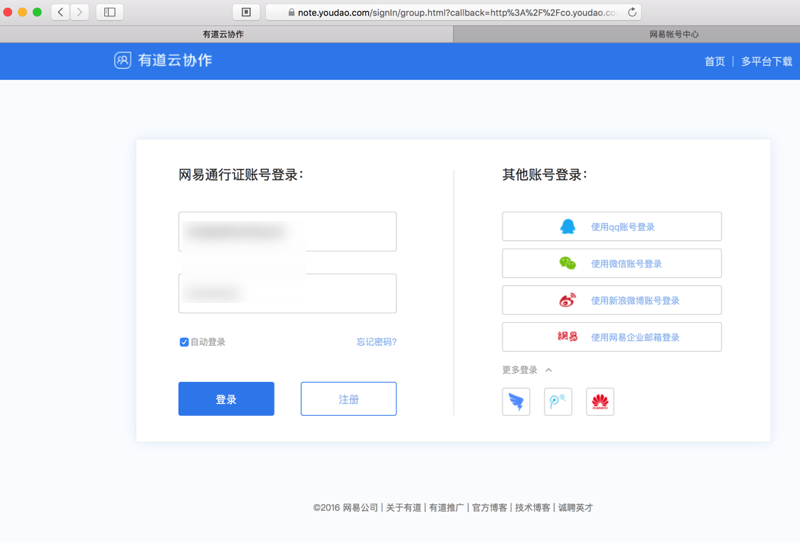Switch to the 网易帐号中心 tab
This screenshot has width=800, height=542.
[627, 34]
